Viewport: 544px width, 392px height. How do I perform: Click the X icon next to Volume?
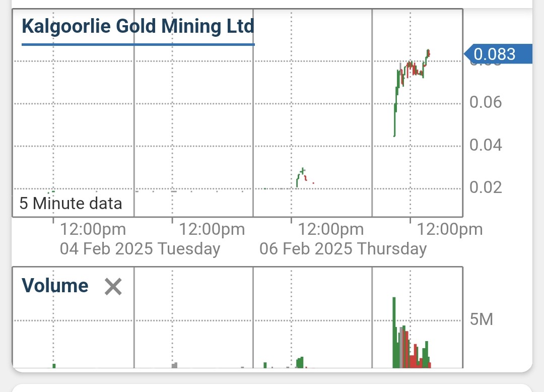point(113,286)
